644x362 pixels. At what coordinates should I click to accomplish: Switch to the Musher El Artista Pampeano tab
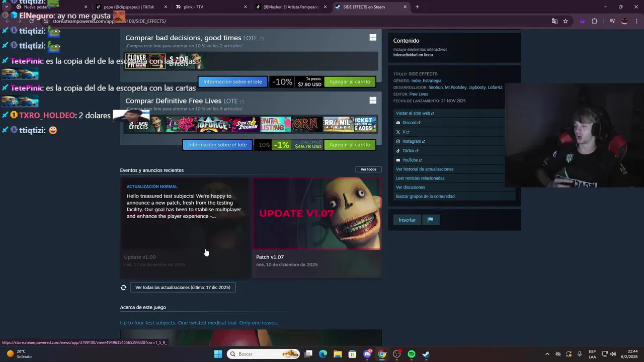291,7
